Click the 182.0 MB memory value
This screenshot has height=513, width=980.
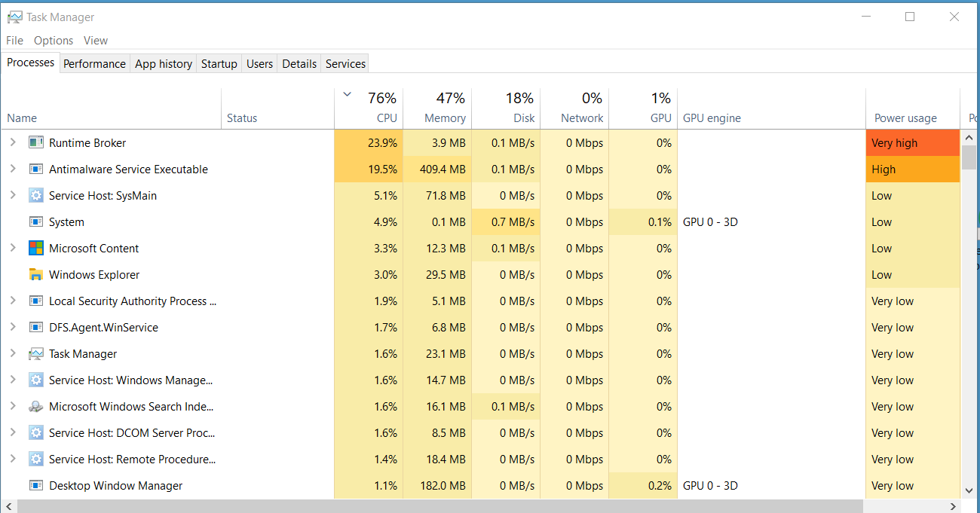click(x=443, y=485)
